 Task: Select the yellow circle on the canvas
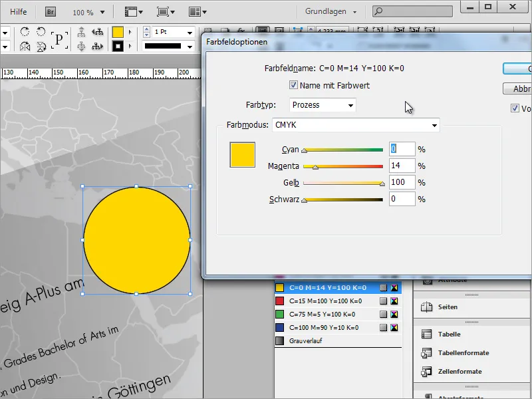pyautogui.click(x=136, y=240)
